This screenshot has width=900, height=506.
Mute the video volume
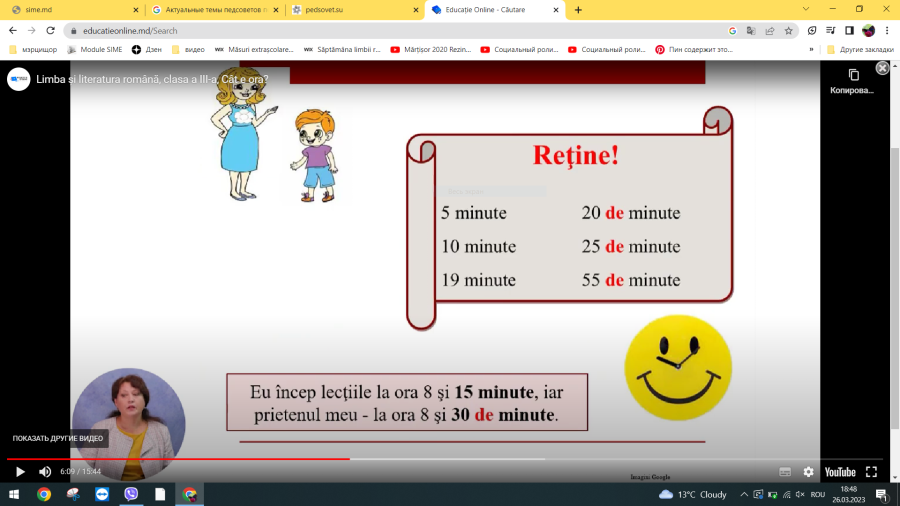tap(45, 472)
